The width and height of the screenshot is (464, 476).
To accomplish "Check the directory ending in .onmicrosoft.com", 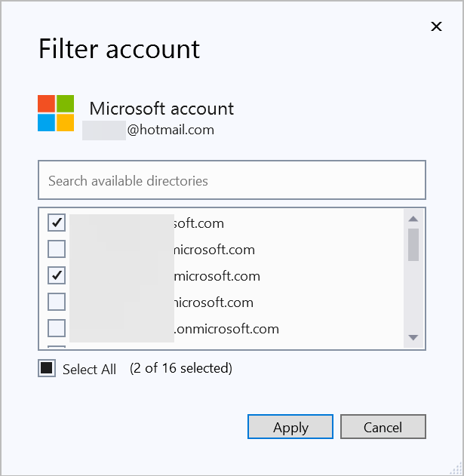I will tap(57, 328).
